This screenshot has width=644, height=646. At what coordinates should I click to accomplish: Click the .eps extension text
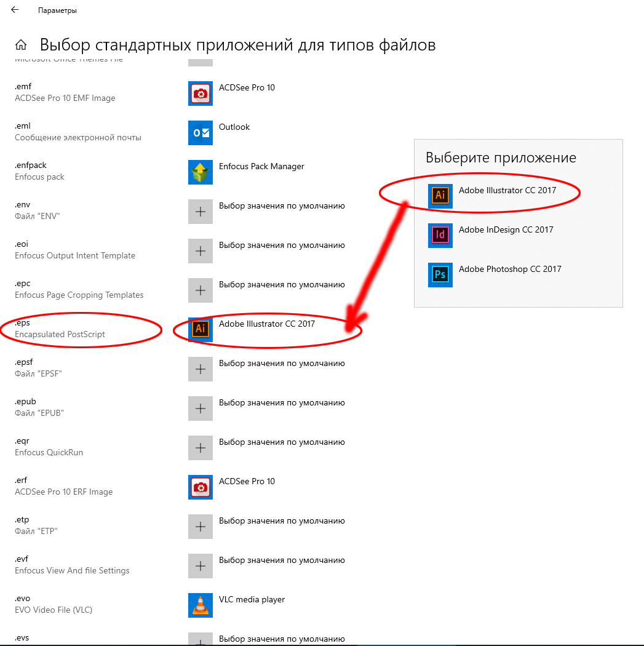pyautogui.click(x=22, y=322)
